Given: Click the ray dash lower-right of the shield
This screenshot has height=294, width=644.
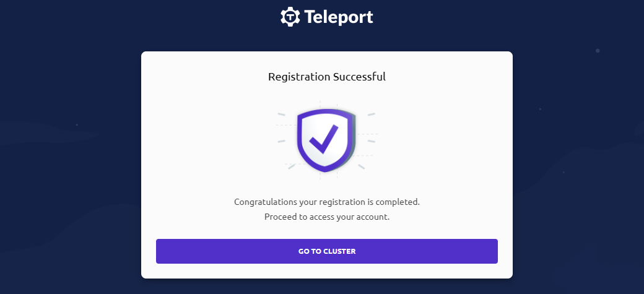Looking at the screenshot, I should 361,166.
